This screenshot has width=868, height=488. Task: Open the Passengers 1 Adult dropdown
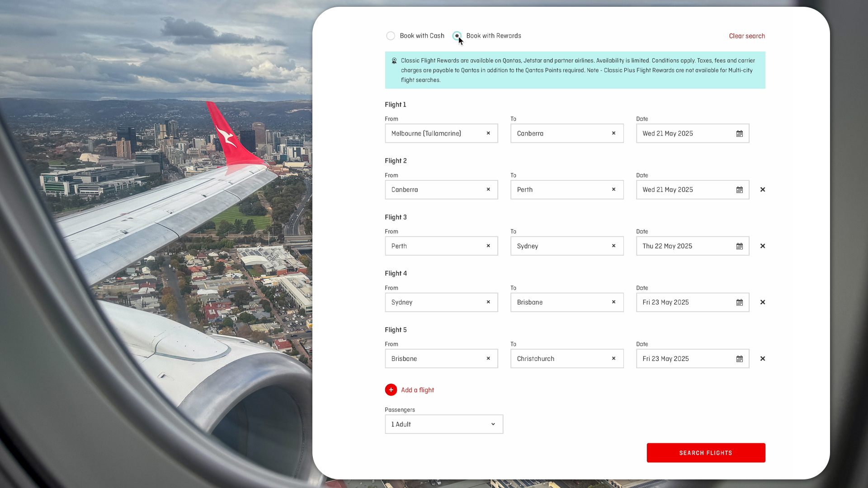click(444, 424)
